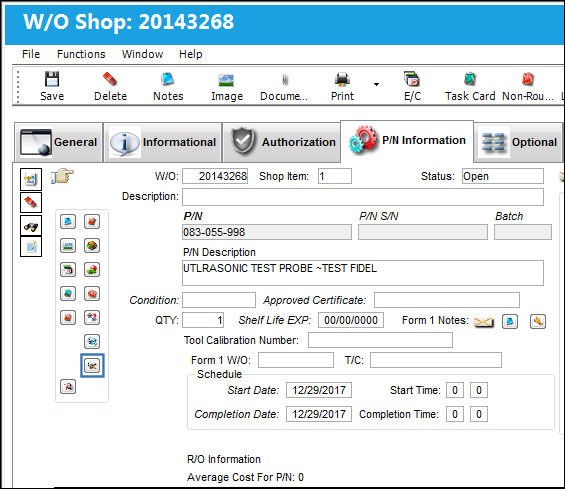Click the Approved Certificate field

click(447, 300)
